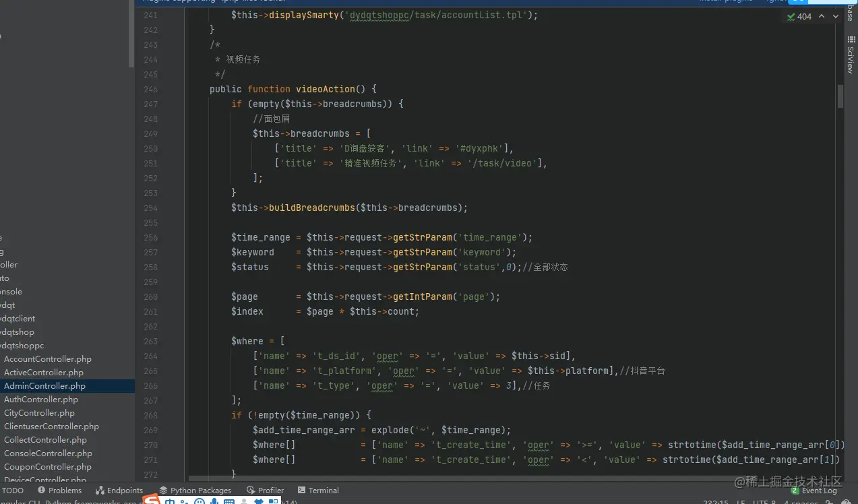Open the Endpoints tool window
Screen dimensions: 858x504
(x=119, y=491)
